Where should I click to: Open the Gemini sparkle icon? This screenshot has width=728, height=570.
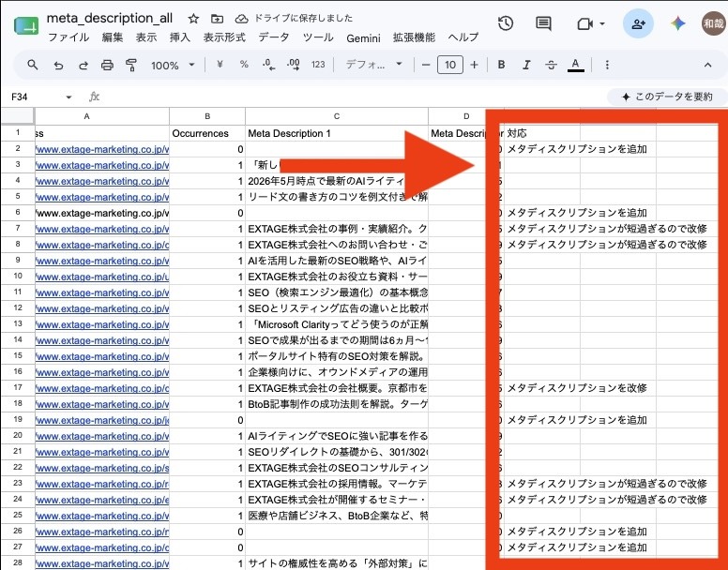point(678,23)
